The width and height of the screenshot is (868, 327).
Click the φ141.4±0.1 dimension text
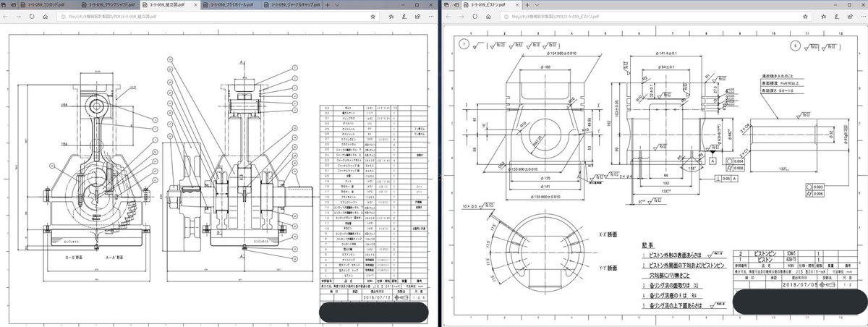click(666, 54)
